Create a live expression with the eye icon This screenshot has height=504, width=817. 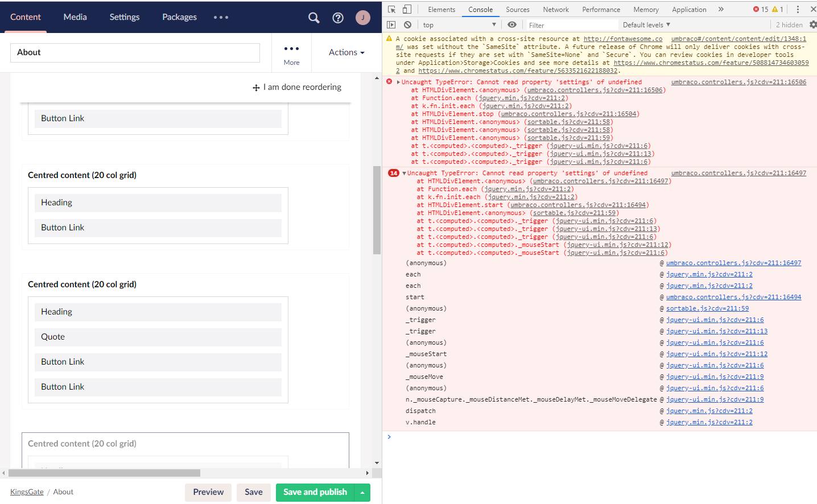click(511, 24)
